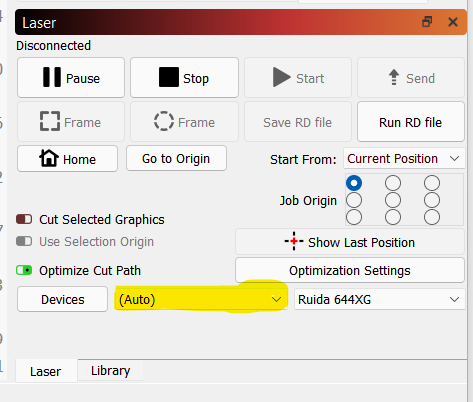Click the Home house icon button
The width and height of the screenshot is (473, 402).
tap(67, 159)
